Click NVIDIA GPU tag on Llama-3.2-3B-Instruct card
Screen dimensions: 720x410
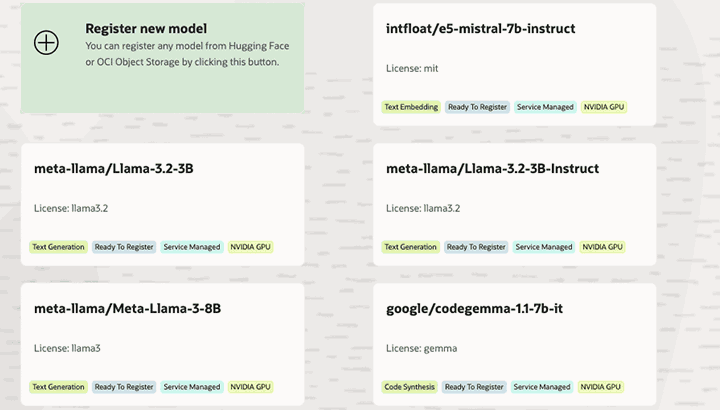tap(603, 247)
